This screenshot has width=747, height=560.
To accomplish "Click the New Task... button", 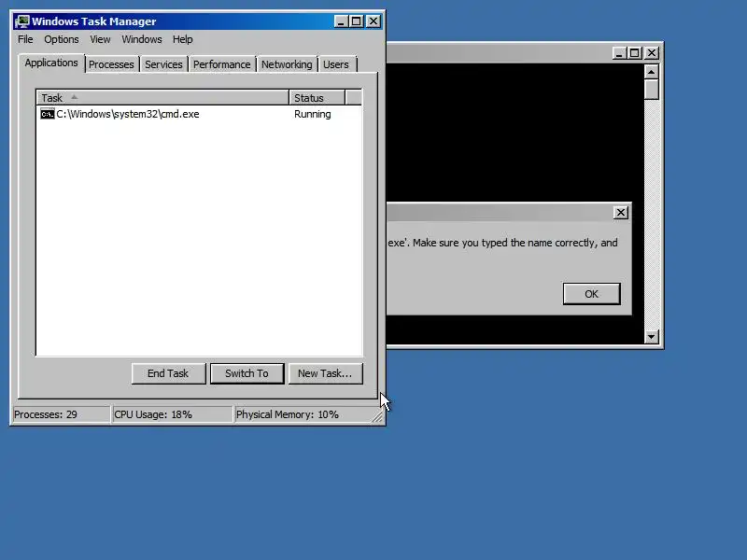I will tap(325, 373).
